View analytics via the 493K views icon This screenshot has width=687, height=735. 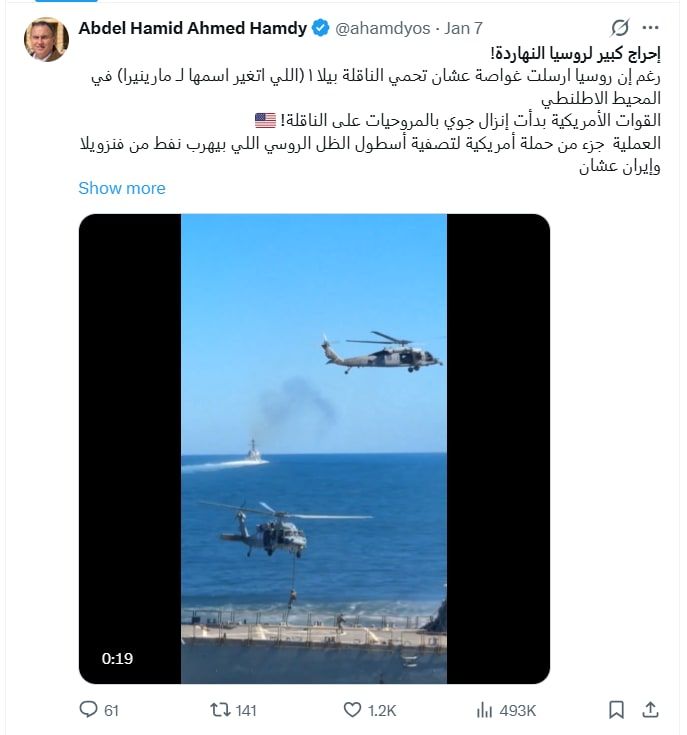484,711
